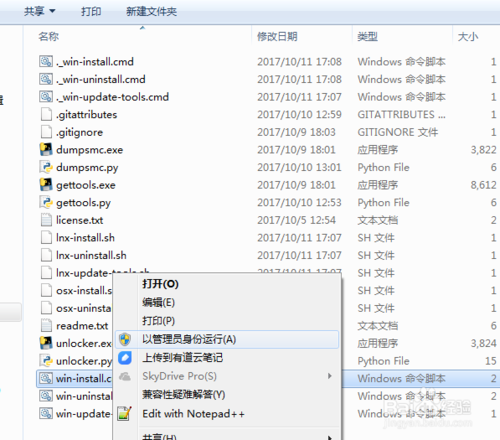Click the ._win-update-tools.cmd file icon
Viewport: 500px width, 440px height.
point(46,97)
